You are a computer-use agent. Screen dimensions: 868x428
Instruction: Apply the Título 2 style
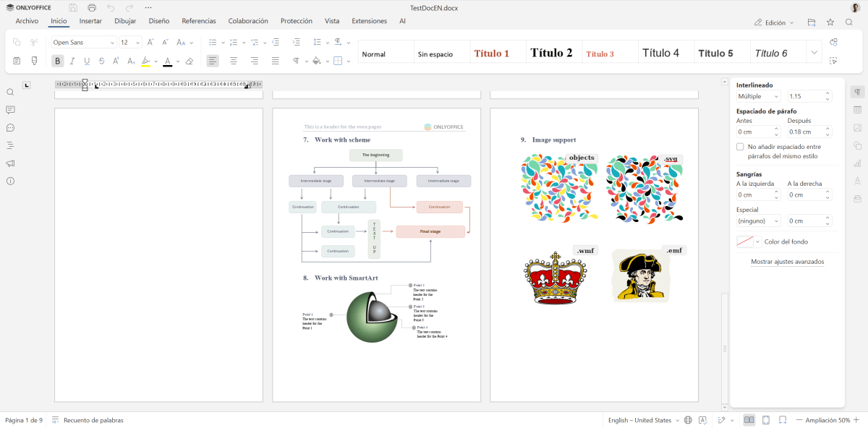pyautogui.click(x=553, y=51)
